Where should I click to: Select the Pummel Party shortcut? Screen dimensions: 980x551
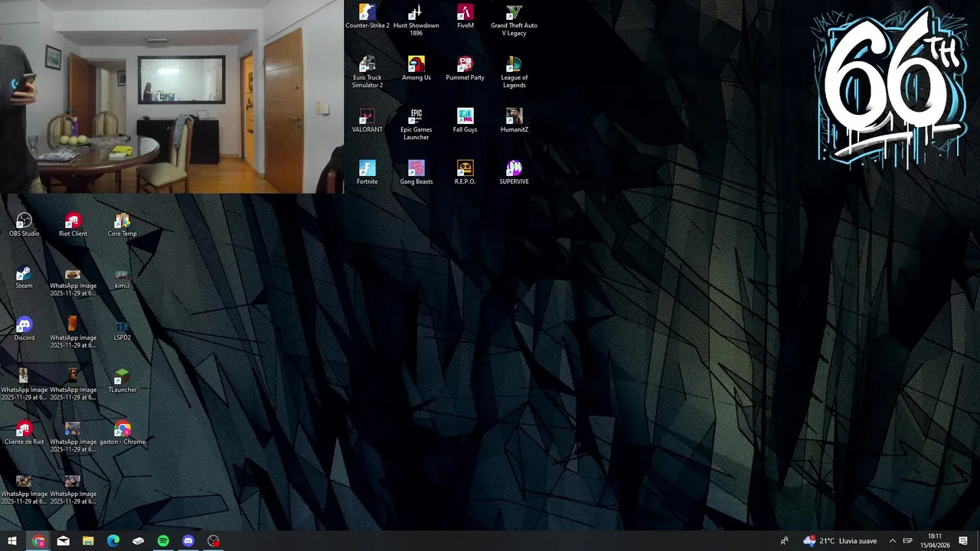coord(465,69)
